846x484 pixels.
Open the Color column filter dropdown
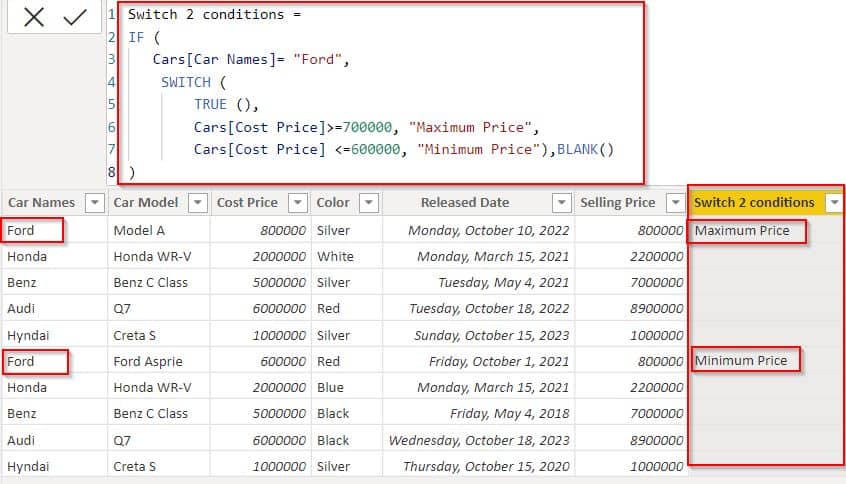pyautogui.click(x=369, y=203)
